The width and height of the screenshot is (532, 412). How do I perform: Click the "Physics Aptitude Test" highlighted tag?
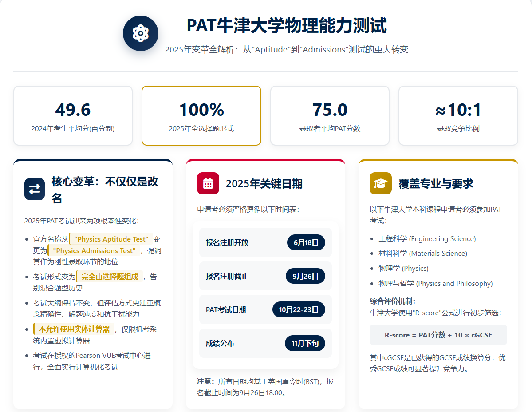pos(111,239)
